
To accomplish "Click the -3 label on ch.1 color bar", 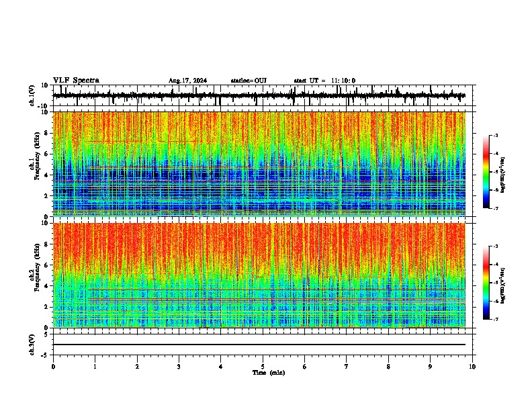I will point(496,135).
